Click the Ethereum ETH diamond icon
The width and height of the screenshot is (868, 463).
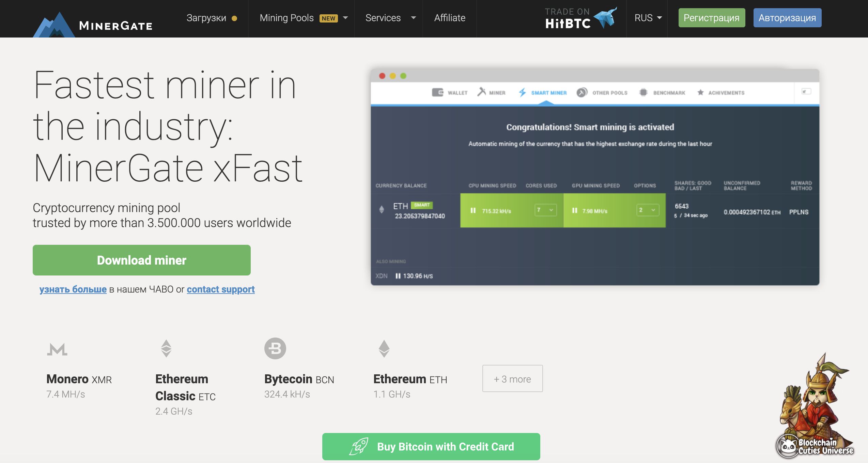[384, 348]
